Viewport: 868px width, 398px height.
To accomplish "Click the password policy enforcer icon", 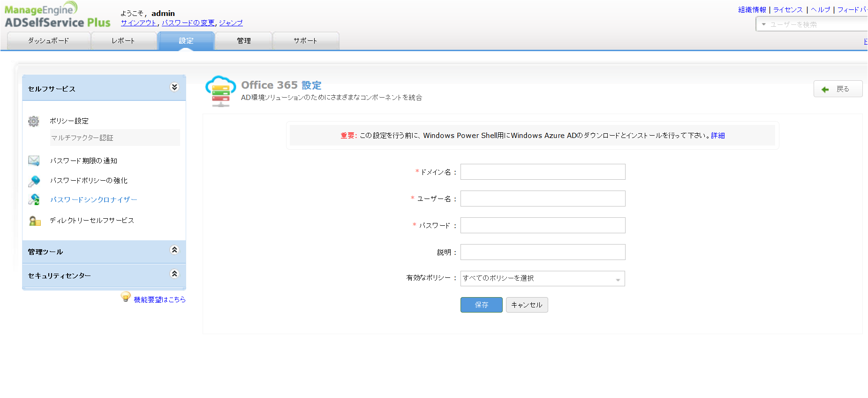I will 34,181.
